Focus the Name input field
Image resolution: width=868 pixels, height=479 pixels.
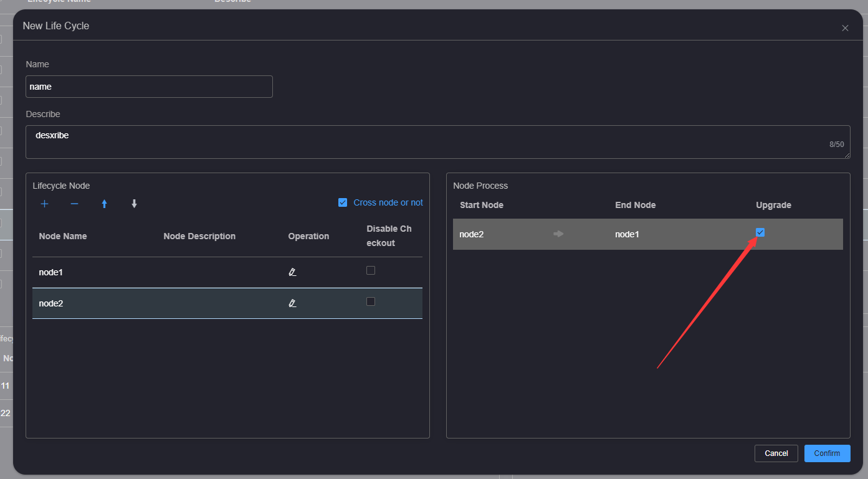coord(149,87)
